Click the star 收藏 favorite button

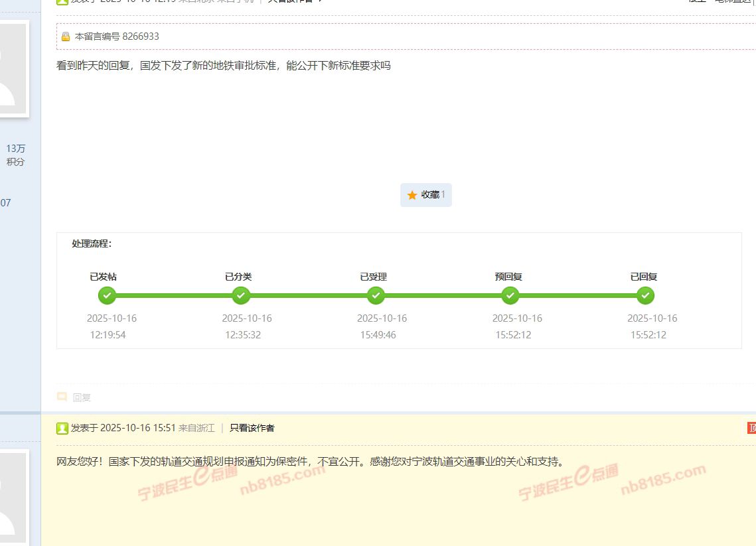pos(425,195)
